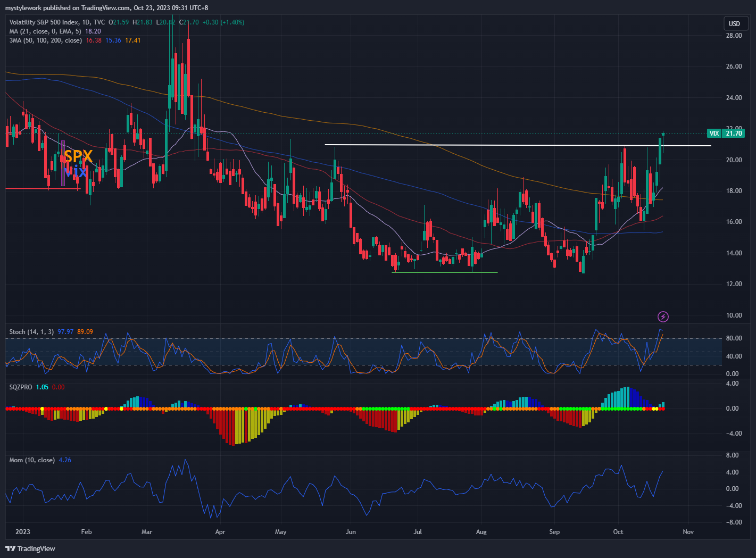Click the USD currency button
Screen dimensions: 756x558
coord(735,23)
